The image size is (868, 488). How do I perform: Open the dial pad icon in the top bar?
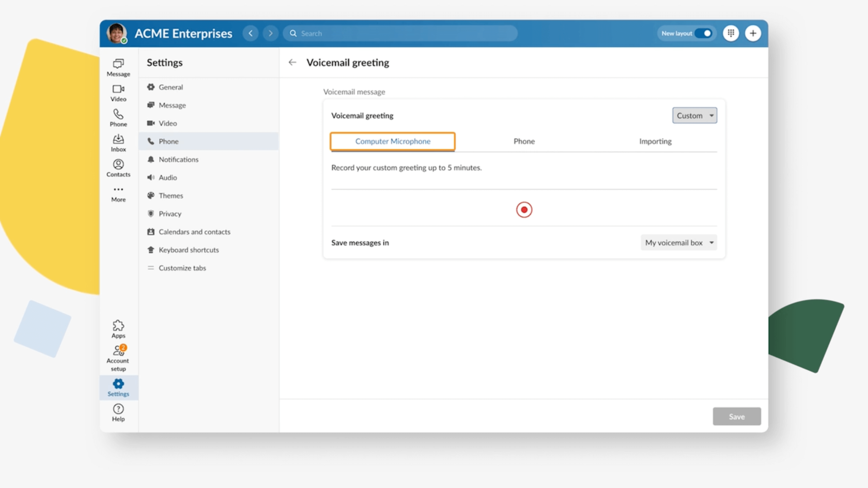731,33
